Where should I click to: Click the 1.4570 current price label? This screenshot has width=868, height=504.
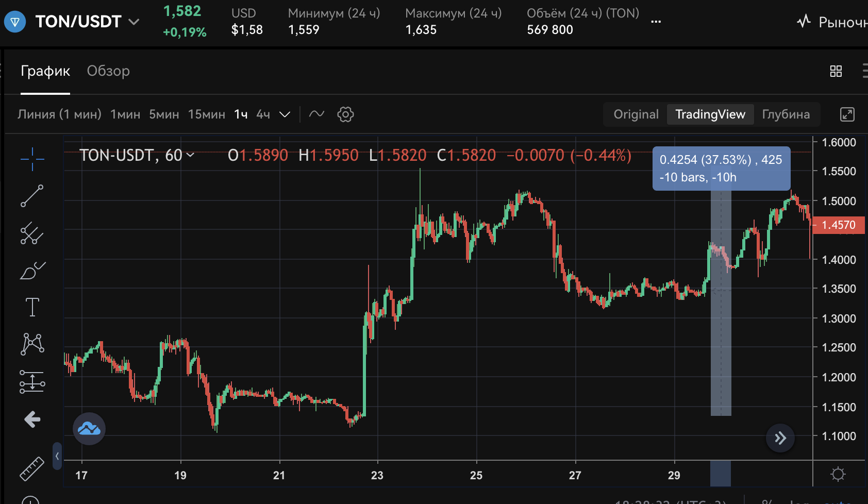pyautogui.click(x=839, y=225)
